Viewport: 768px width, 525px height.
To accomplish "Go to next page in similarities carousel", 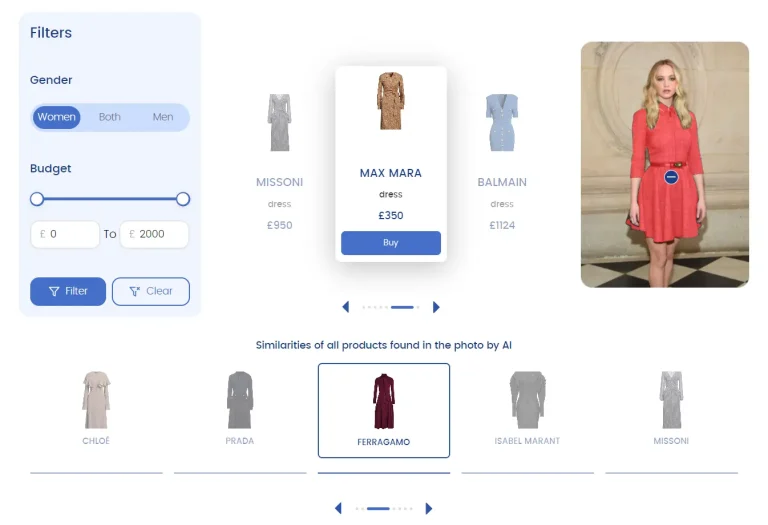I will click(x=429, y=508).
